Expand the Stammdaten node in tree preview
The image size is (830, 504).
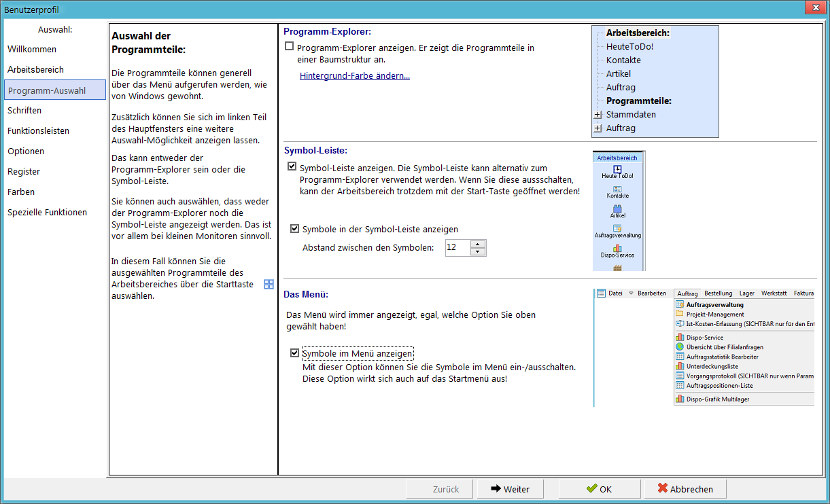[598, 115]
